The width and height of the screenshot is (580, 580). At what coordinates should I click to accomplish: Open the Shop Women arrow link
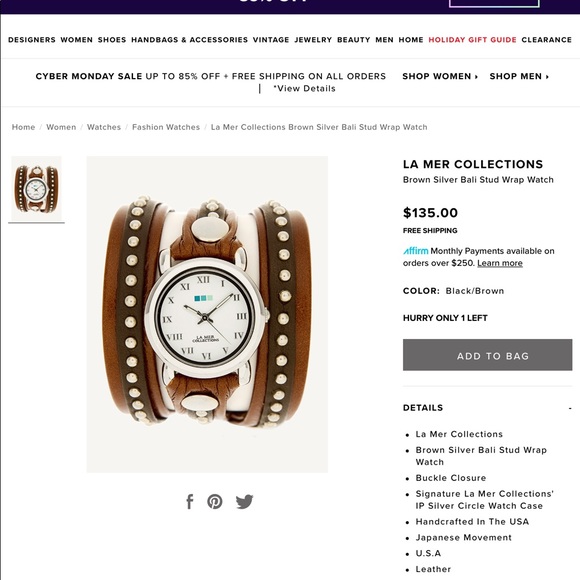pyautogui.click(x=440, y=76)
